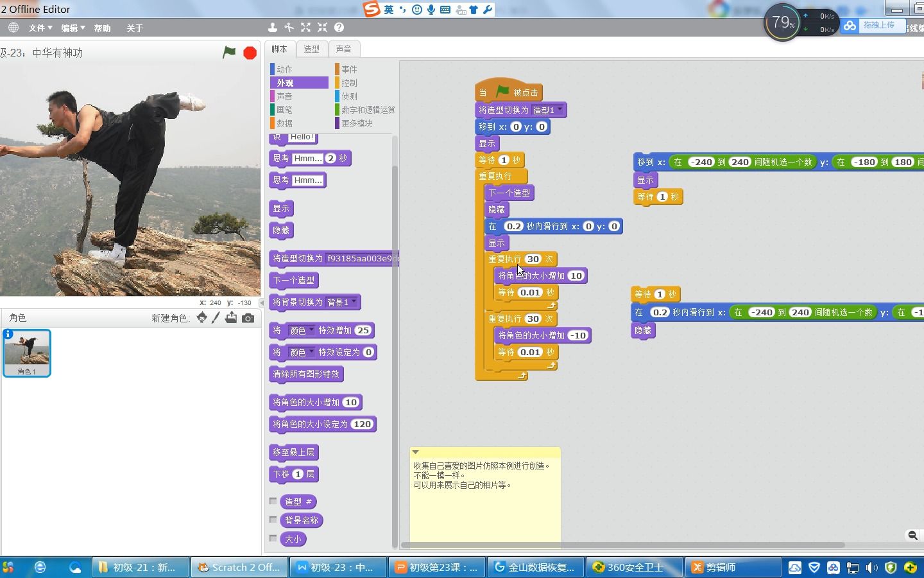Select the 声音 block category in palette
This screenshot has height=578, width=924.
point(299,96)
